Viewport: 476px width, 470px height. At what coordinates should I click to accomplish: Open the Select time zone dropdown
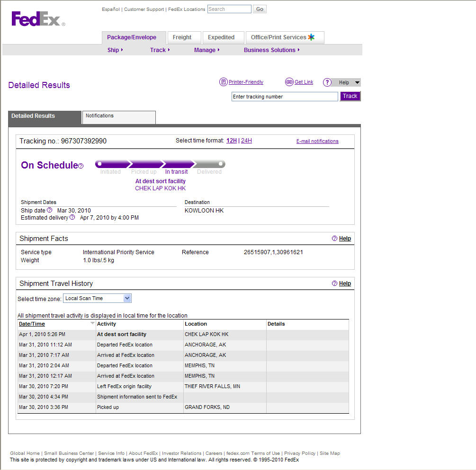(x=97, y=298)
